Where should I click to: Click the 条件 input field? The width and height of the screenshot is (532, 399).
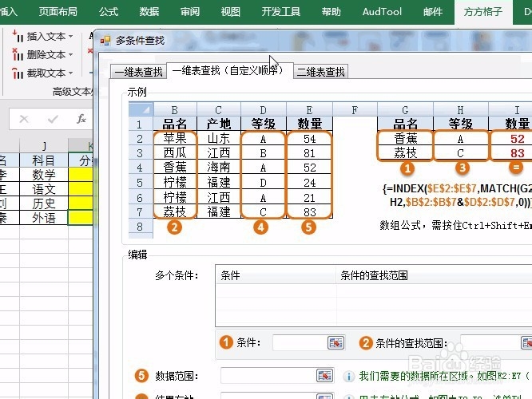(x=300, y=342)
